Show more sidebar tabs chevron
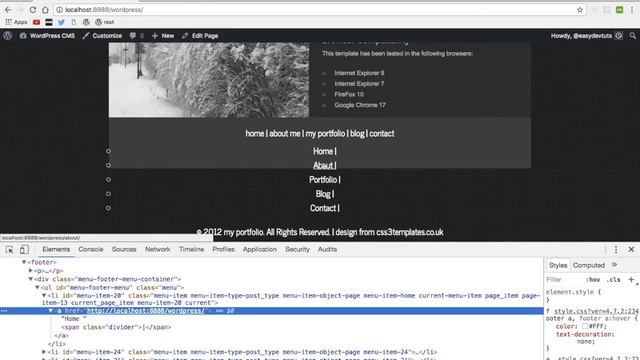 615,265
